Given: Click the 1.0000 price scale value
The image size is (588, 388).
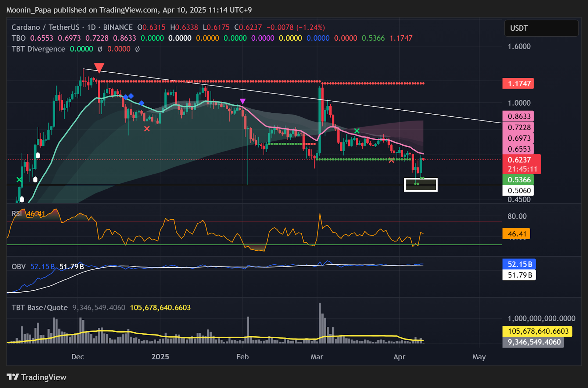Looking at the screenshot, I should tap(519, 103).
